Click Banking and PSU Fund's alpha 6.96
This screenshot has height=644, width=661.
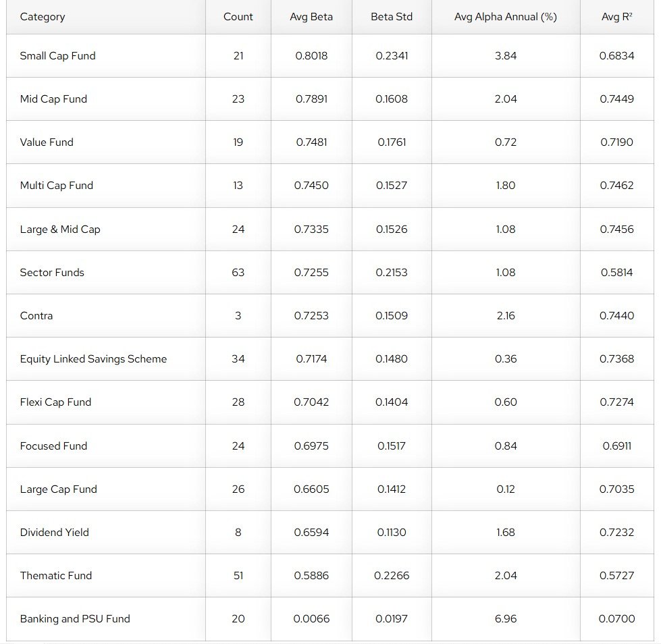[x=506, y=619]
